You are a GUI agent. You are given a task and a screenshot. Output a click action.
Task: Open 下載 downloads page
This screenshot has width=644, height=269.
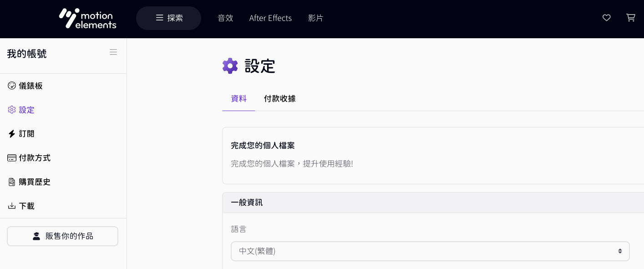[21, 206]
